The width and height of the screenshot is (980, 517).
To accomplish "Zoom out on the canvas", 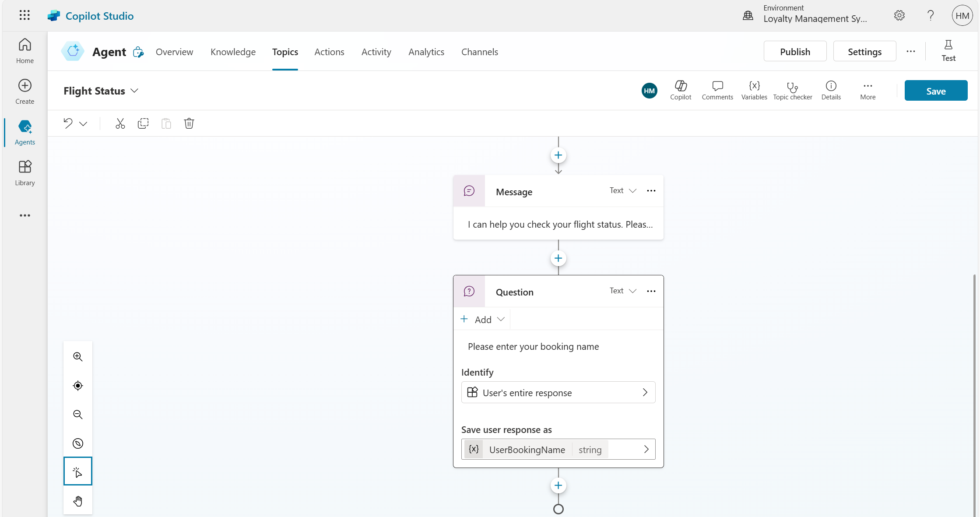I will [78, 415].
